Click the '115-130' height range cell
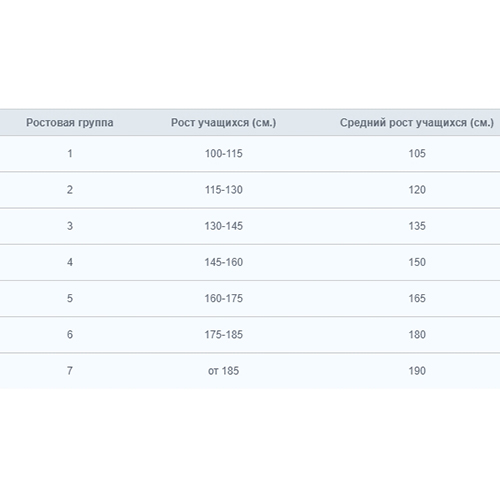500x500 pixels. coord(224,190)
